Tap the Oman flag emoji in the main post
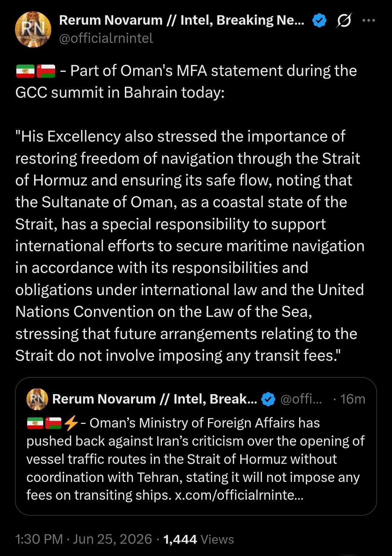 pos(46,71)
